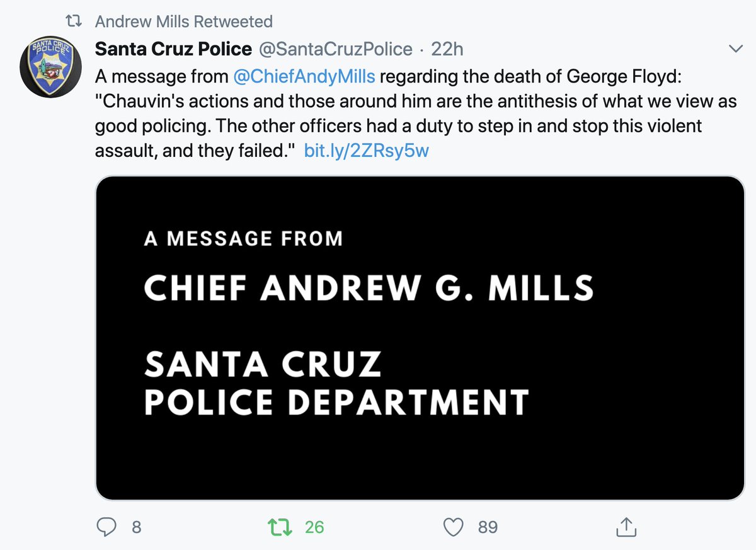Open the @ChiefAndyMills mention
The width and height of the screenshot is (756, 550).
[304, 77]
